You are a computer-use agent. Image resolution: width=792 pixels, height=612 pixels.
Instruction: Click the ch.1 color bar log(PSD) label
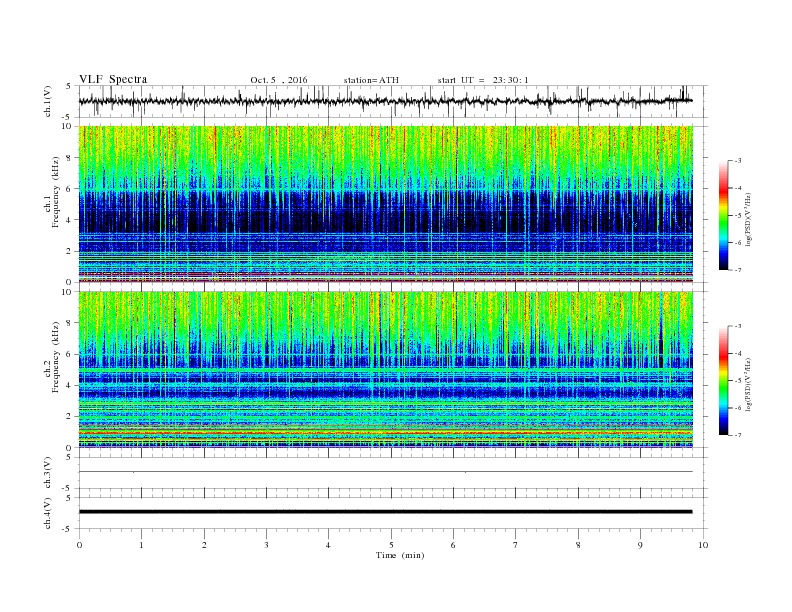748,220
